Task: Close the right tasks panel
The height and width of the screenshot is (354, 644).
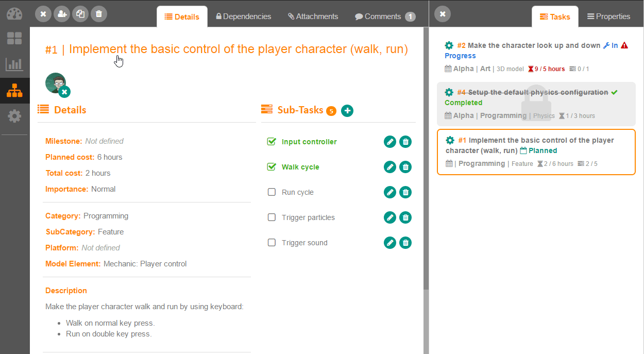Action: click(x=443, y=14)
